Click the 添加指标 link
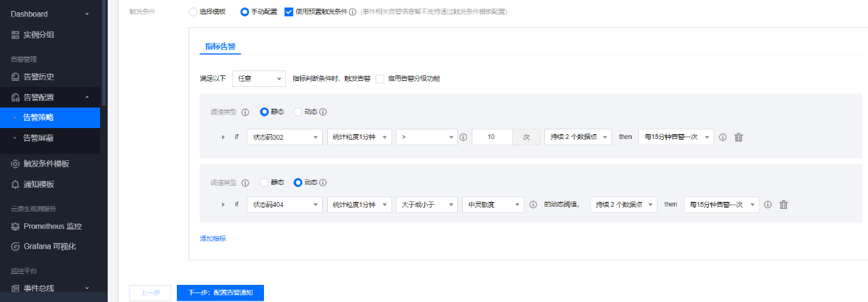This screenshot has height=302, width=868. tap(213, 238)
